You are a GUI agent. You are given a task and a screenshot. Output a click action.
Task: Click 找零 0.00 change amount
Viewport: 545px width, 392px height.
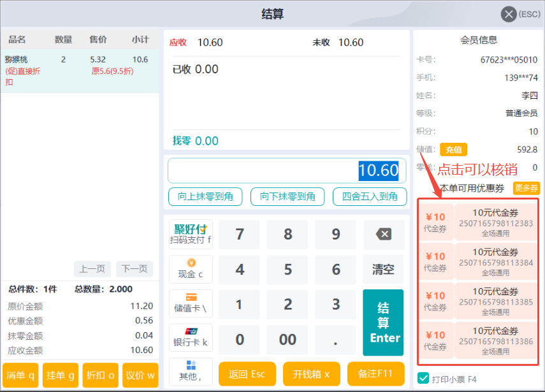click(x=195, y=141)
